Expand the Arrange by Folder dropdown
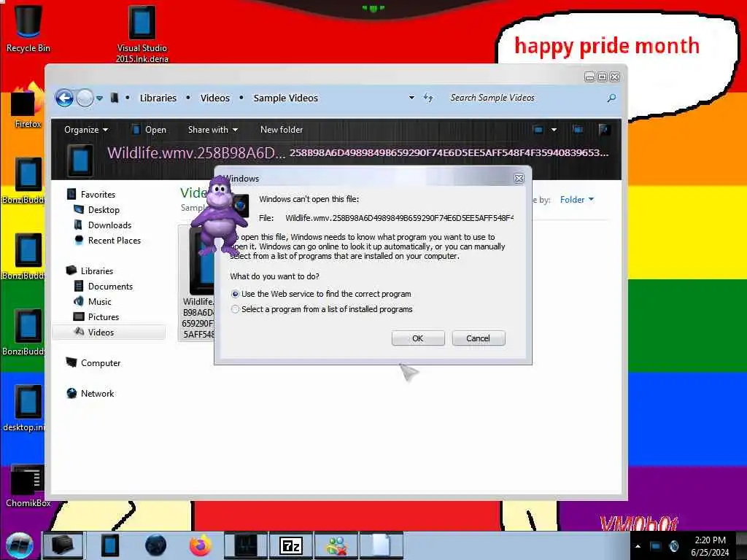 (x=577, y=200)
